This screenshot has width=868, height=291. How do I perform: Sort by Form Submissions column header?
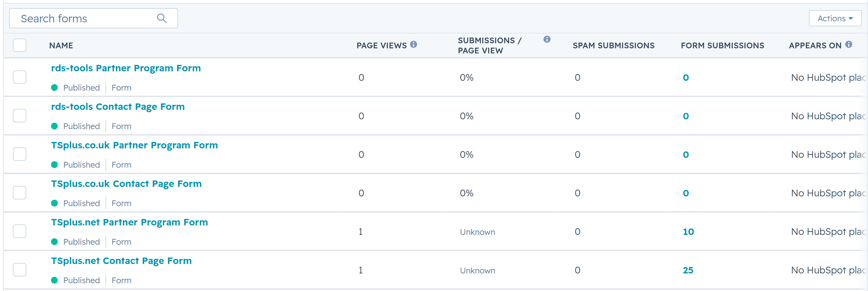tap(722, 46)
